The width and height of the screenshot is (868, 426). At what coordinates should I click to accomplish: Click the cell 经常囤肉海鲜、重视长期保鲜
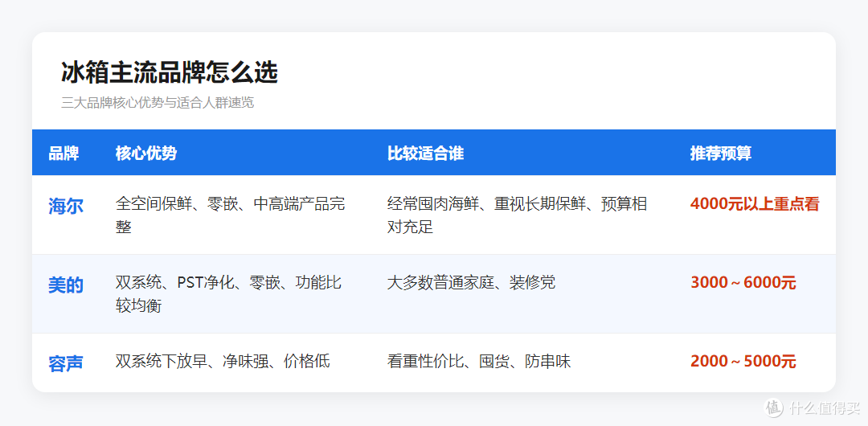pyautogui.click(x=517, y=215)
